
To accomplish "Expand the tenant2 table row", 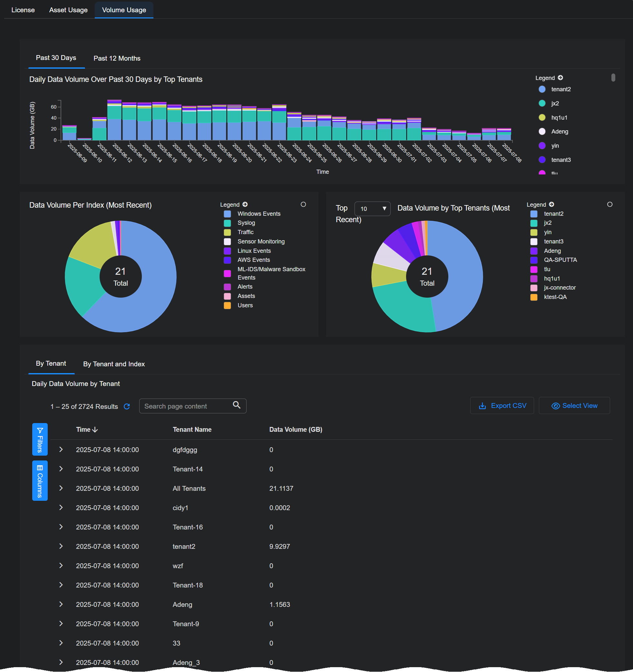I will (61, 546).
